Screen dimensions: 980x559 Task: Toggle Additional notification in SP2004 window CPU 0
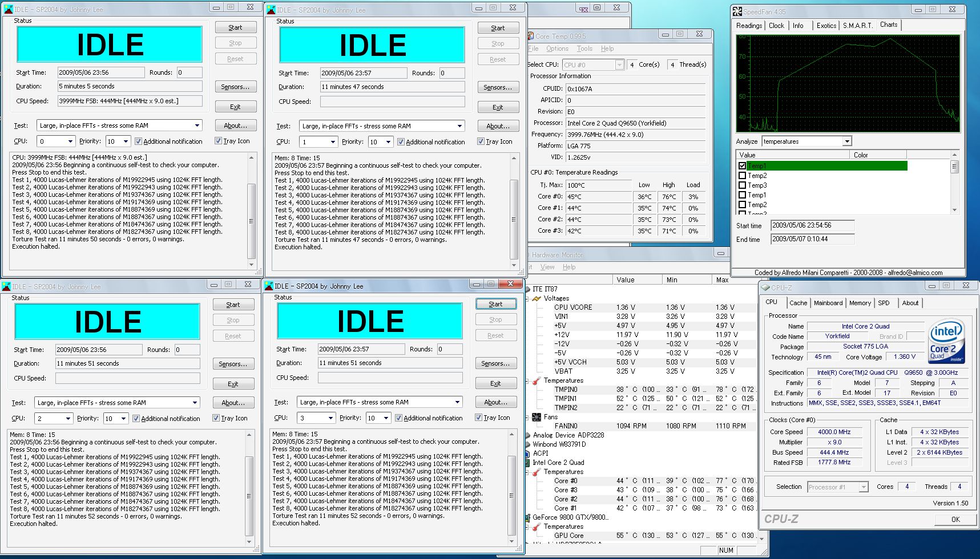point(138,141)
